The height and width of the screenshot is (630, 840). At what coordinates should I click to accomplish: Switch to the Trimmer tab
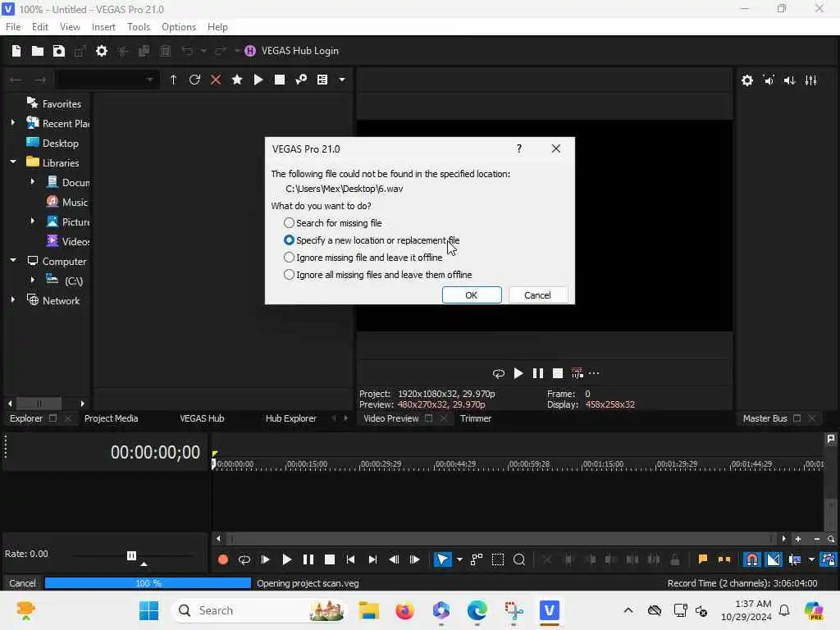pyautogui.click(x=476, y=418)
